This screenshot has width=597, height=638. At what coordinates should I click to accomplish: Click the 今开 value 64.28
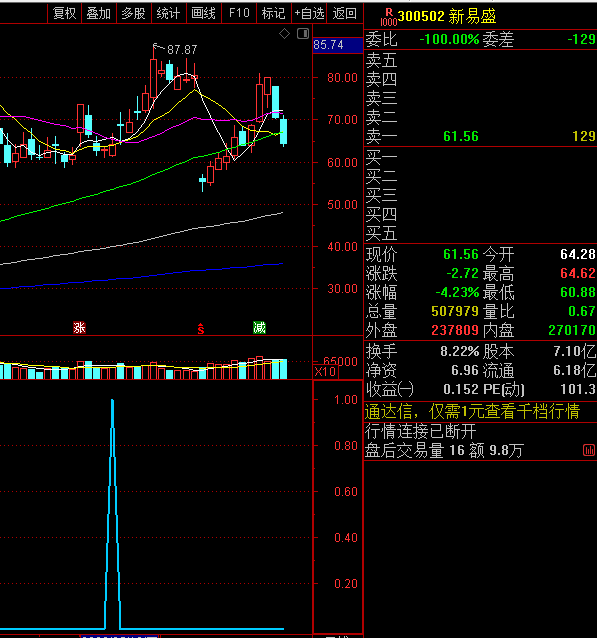click(x=578, y=254)
